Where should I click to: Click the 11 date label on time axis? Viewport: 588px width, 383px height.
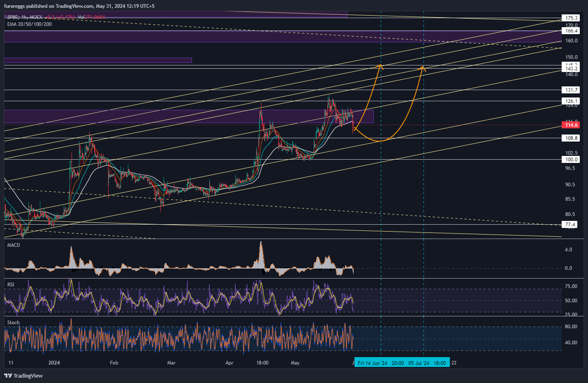click(x=11, y=363)
